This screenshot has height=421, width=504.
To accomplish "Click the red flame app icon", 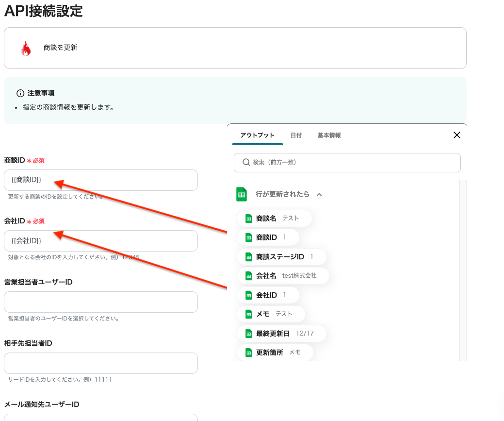I will click(x=26, y=48).
